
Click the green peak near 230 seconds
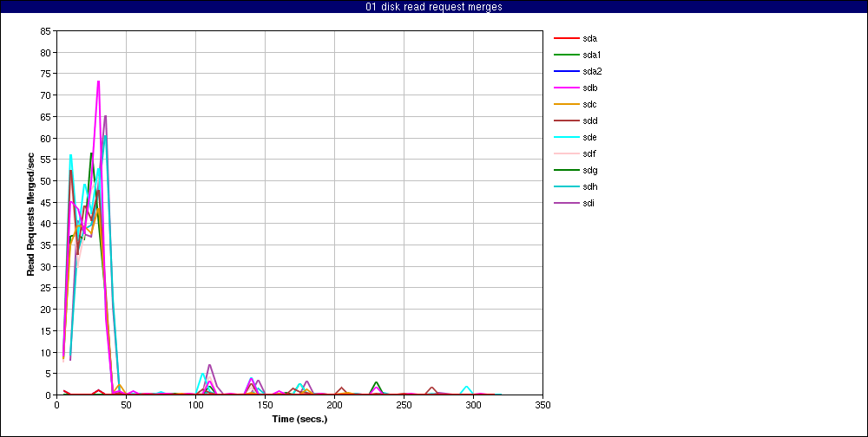click(x=376, y=382)
